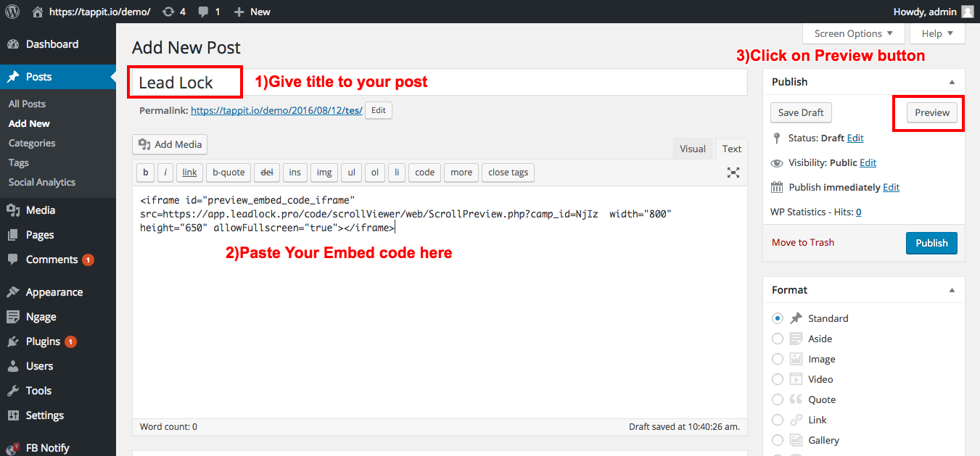
Task: Open the Tags submenu link
Action: [x=19, y=162]
